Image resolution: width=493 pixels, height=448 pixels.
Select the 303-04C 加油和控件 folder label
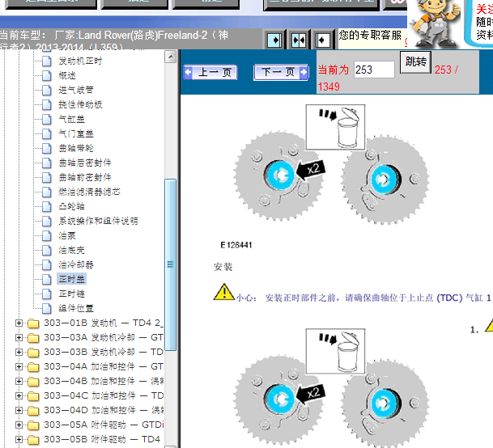[104, 395]
